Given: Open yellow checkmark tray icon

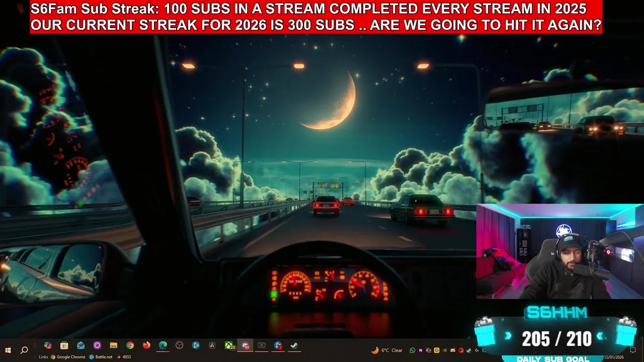Looking at the screenshot, I should [x=437, y=350].
